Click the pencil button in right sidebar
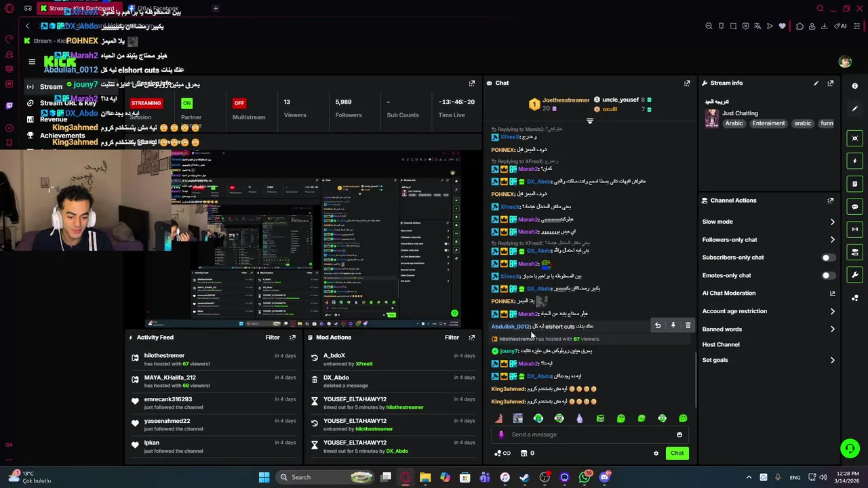This screenshot has width=868, height=488. coord(855,108)
